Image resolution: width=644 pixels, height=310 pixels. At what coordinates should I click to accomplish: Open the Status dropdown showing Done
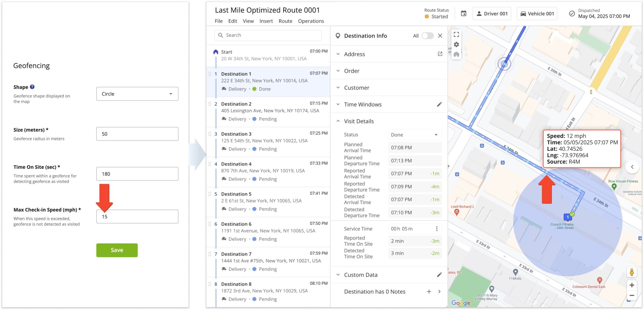point(415,135)
